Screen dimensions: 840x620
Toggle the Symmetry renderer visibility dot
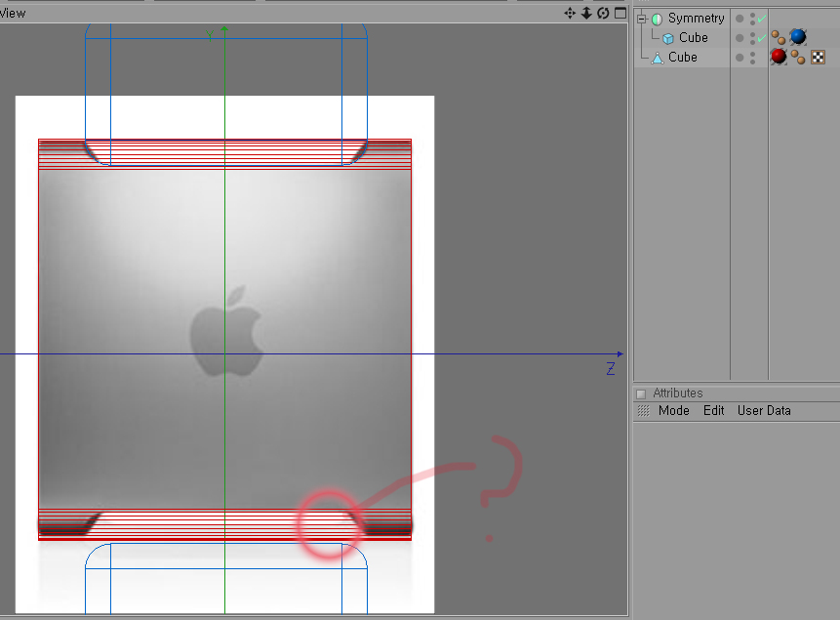point(752,22)
